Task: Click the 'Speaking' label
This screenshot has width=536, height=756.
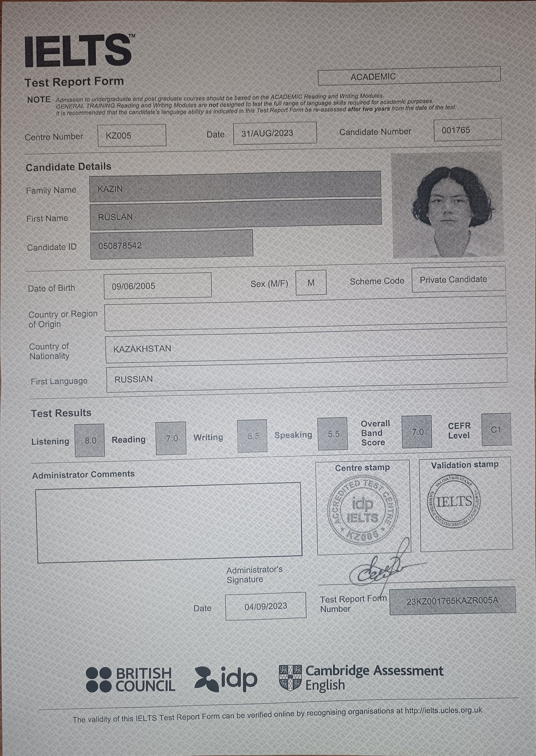Action: [293, 435]
